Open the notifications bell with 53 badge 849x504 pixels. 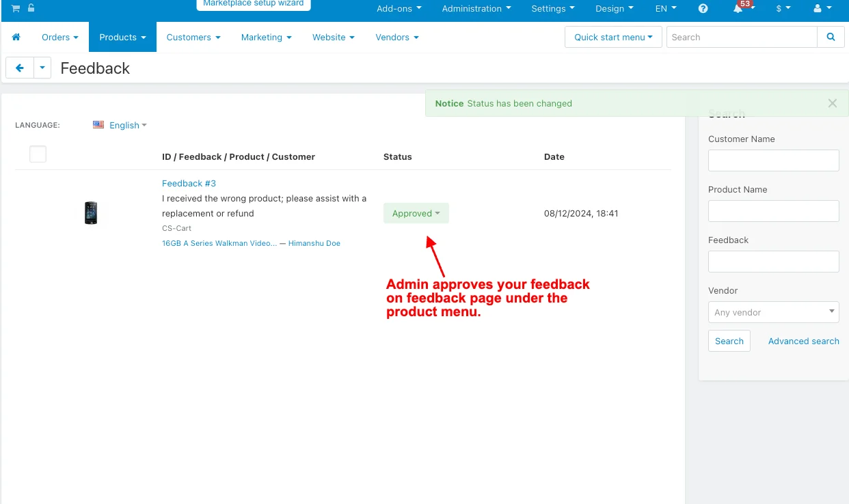point(738,9)
